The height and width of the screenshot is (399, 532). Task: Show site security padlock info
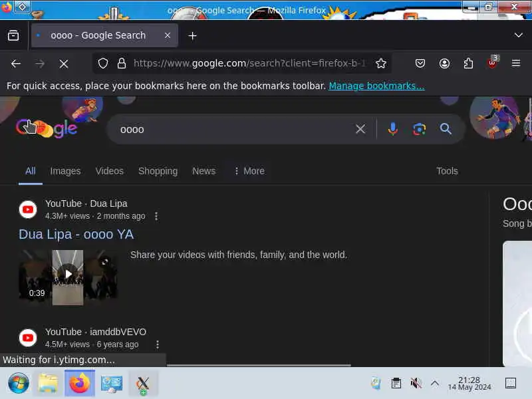tap(122, 63)
